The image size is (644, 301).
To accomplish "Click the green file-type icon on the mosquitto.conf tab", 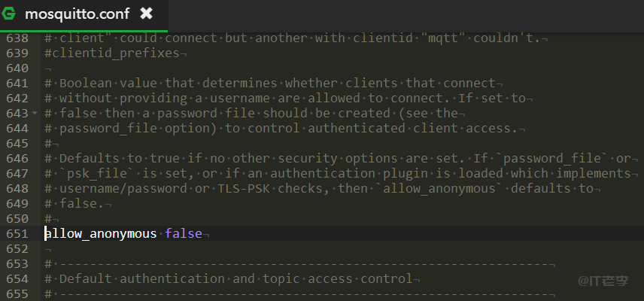I will [x=11, y=14].
